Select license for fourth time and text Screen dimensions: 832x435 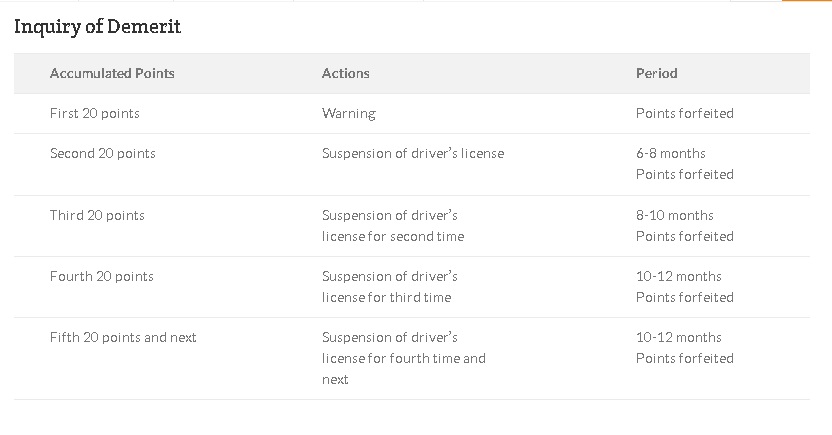(403, 358)
